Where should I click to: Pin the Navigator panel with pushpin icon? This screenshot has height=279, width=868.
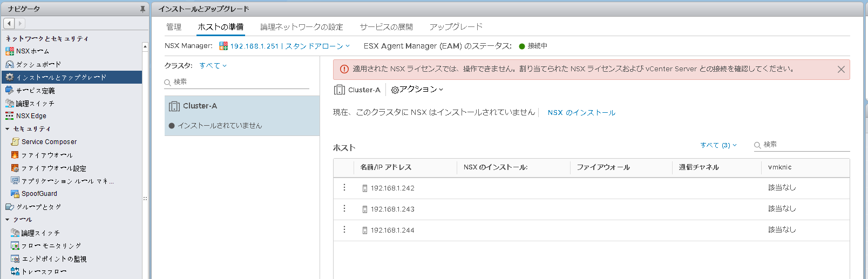(143, 9)
